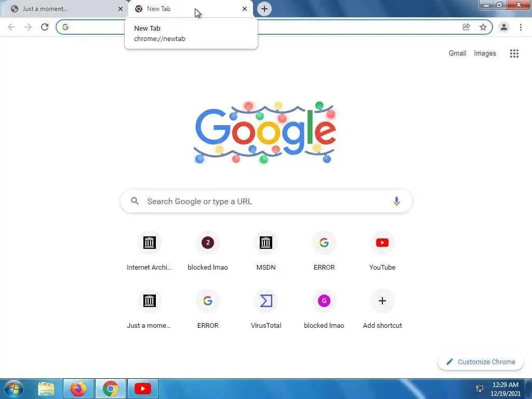
Task: Click the address bar field
Action: point(274,27)
